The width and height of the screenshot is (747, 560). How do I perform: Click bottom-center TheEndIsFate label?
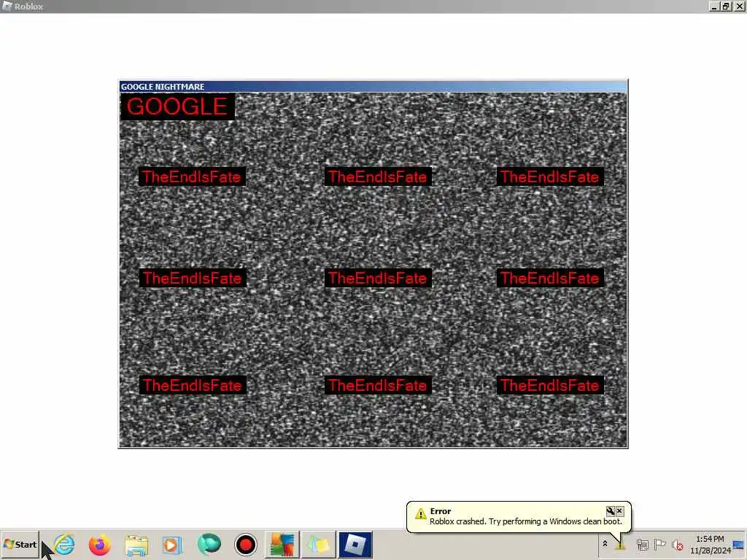pos(378,385)
